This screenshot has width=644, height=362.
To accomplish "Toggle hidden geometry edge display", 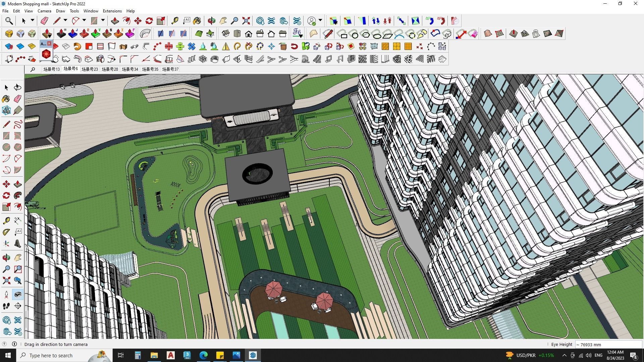I will tap(172, 34).
